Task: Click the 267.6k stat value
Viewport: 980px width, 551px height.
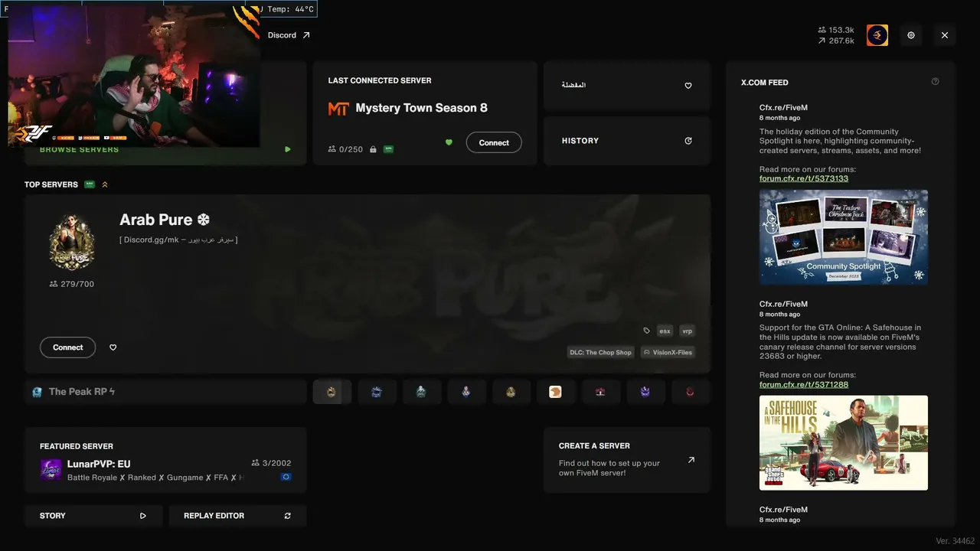Action: tap(841, 41)
